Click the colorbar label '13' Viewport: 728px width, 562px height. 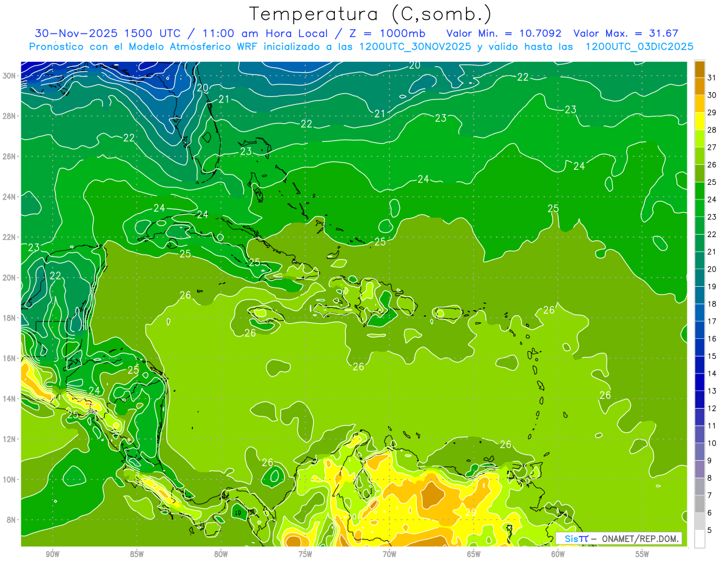coord(712,391)
